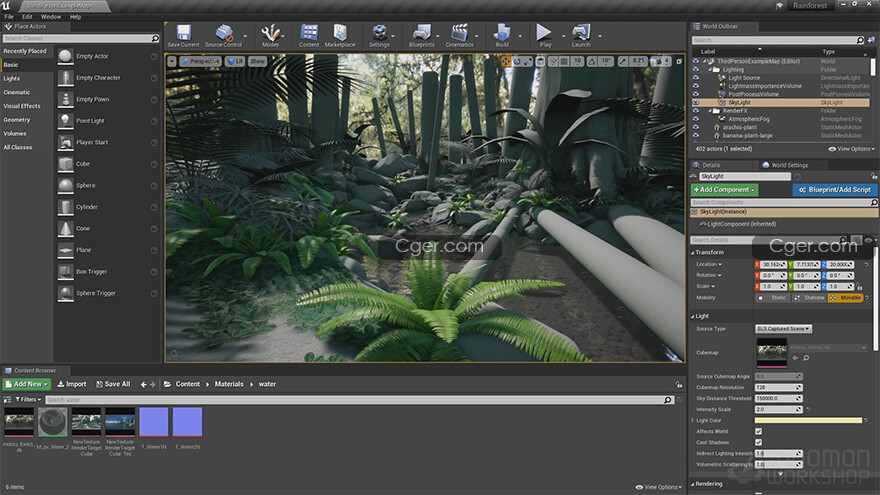Viewport: 880px width, 495px height.
Task: Select the Cone actor icon
Action: (66, 228)
